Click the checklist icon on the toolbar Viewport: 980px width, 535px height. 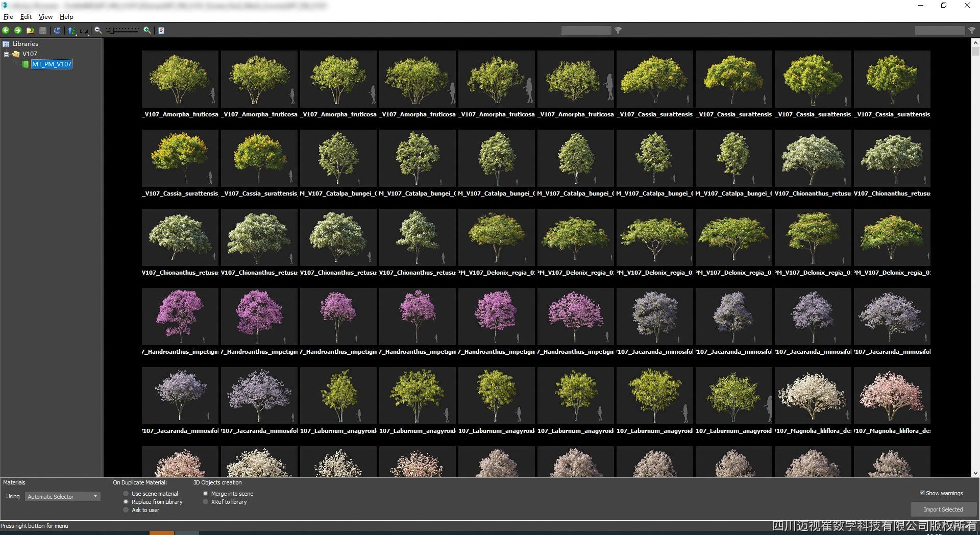[161, 31]
